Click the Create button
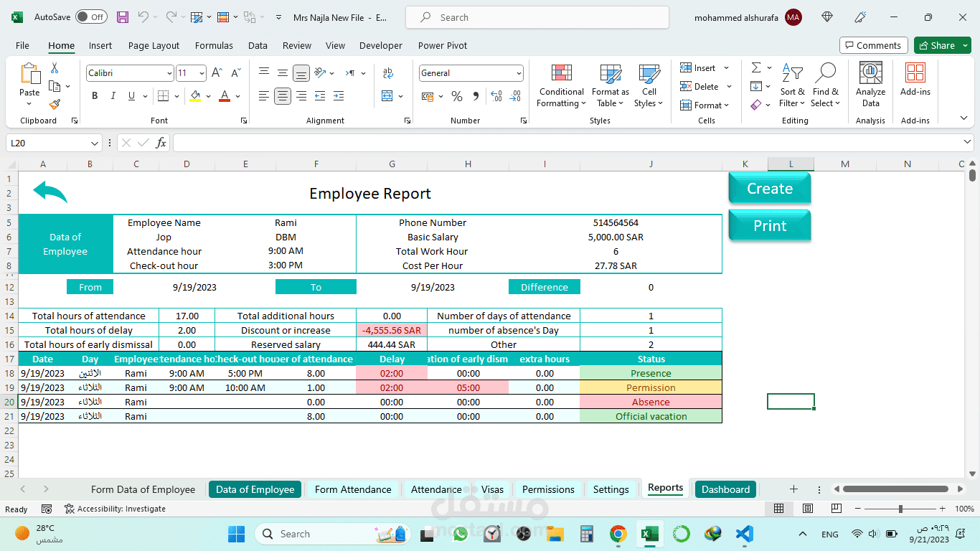The width and height of the screenshot is (980, 551). pyautogui.click(x=769, y=189)
